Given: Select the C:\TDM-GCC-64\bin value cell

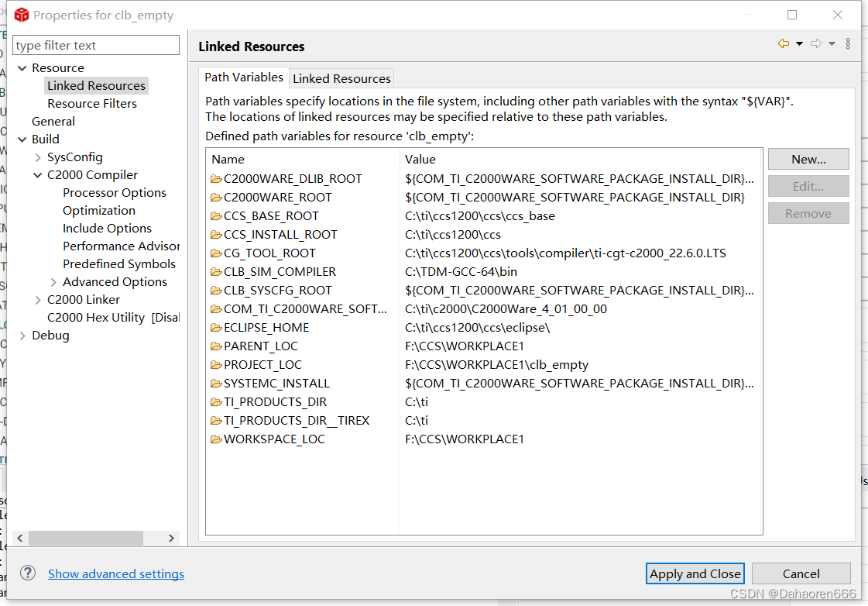Looking at the screenshot, I should (x=461, y=272).
